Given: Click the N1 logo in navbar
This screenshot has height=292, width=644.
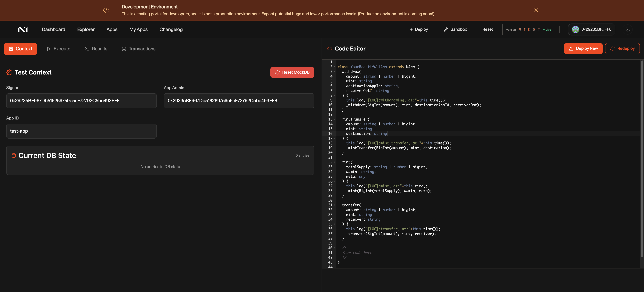Looking at the screenshot, I should 23,29.
